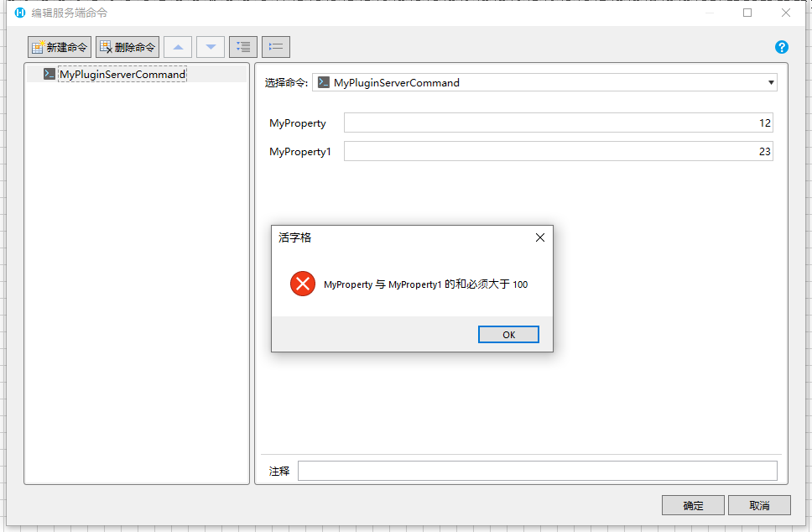The image size is (812, 532).
Task: Click the 确定 confirm button
Action: (x=693, y=505)
